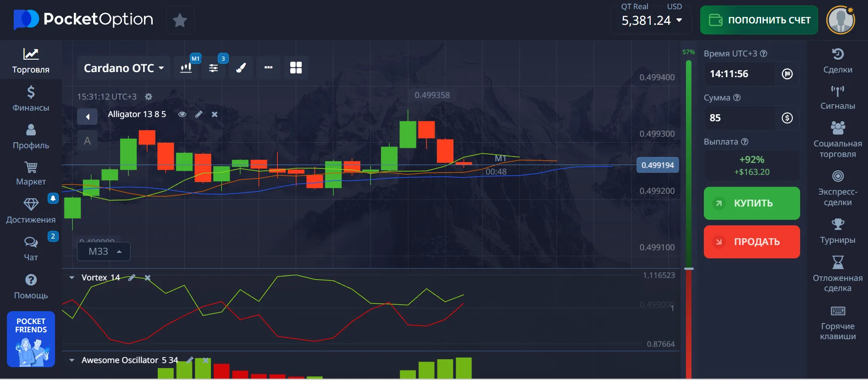The width and height of the screenshot is (868, 380).
Task: Open the multi-chart grid layout icon
Action: tap(296, 68)
